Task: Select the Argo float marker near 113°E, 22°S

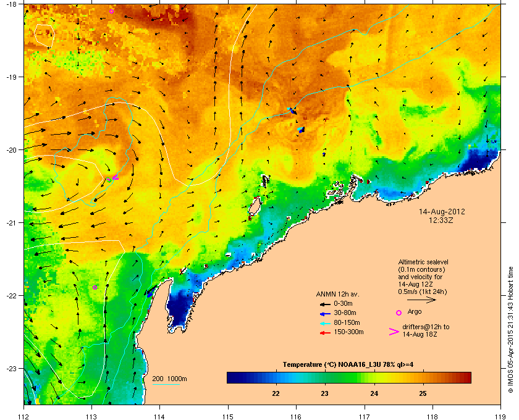Action: pos(95,287)
